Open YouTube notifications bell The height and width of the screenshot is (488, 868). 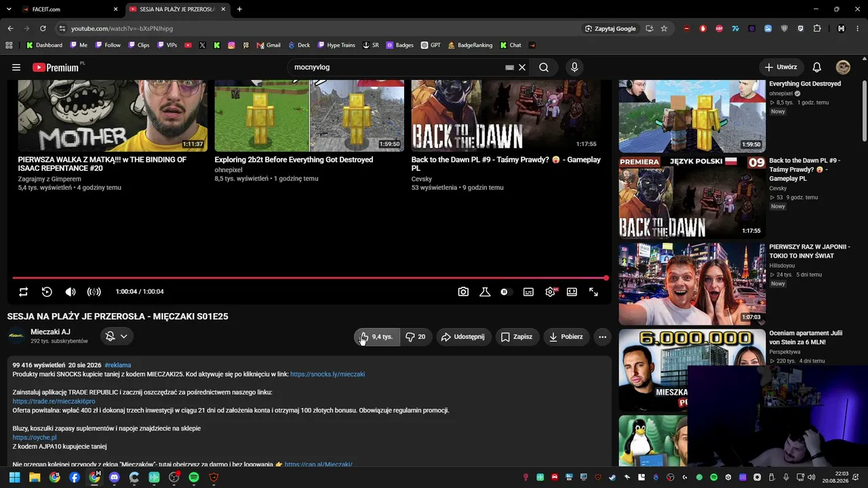point(817,67)
